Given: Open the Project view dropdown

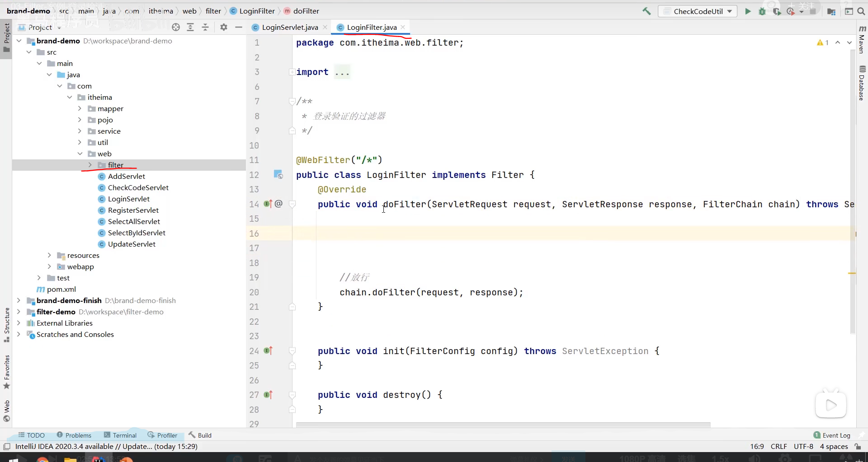Looking at the screenshot, I should point(40,27).
